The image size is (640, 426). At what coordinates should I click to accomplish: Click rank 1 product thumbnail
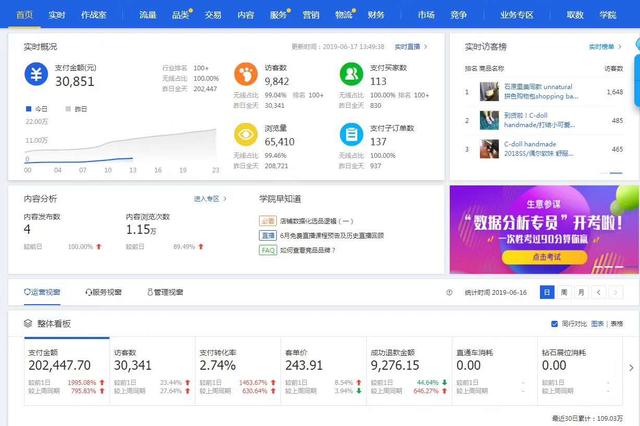point(489,91)
